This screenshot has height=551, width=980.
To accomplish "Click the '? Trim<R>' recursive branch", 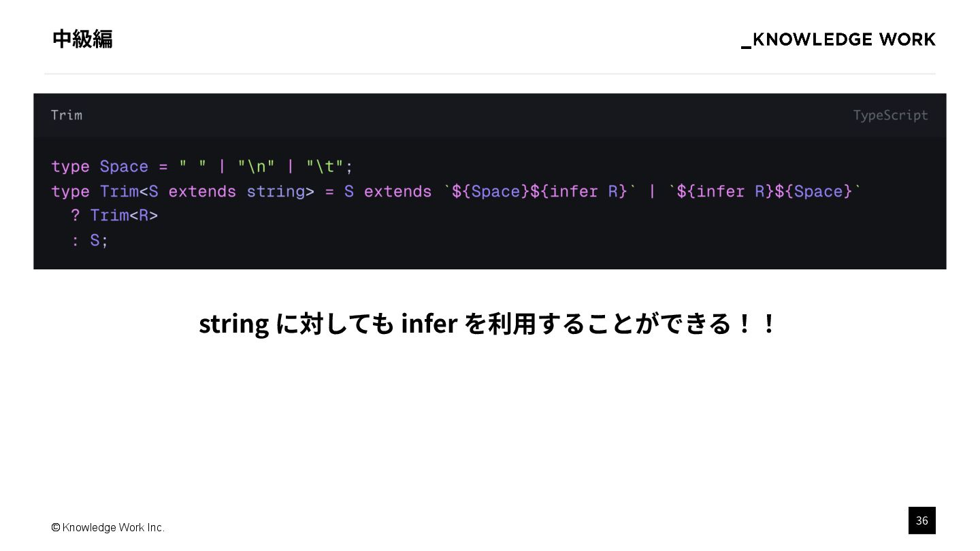I will coord(114,216).
